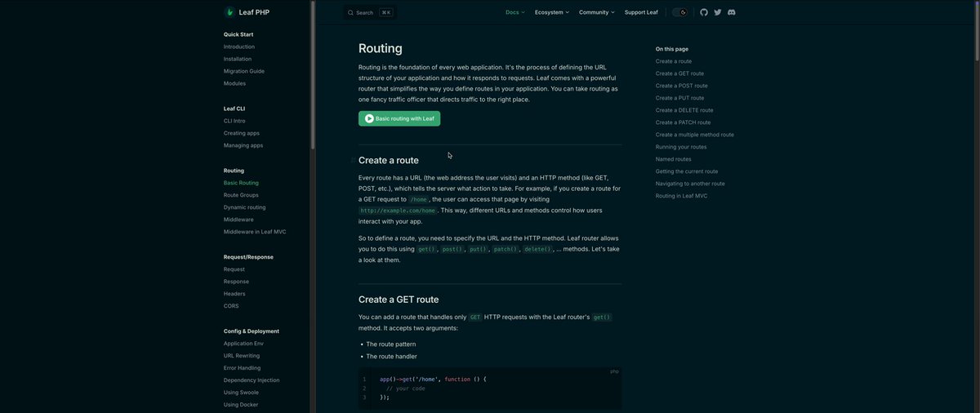Go to Create a DELETE route section
This screenshot has width=980, height=413.
[684, 110]
